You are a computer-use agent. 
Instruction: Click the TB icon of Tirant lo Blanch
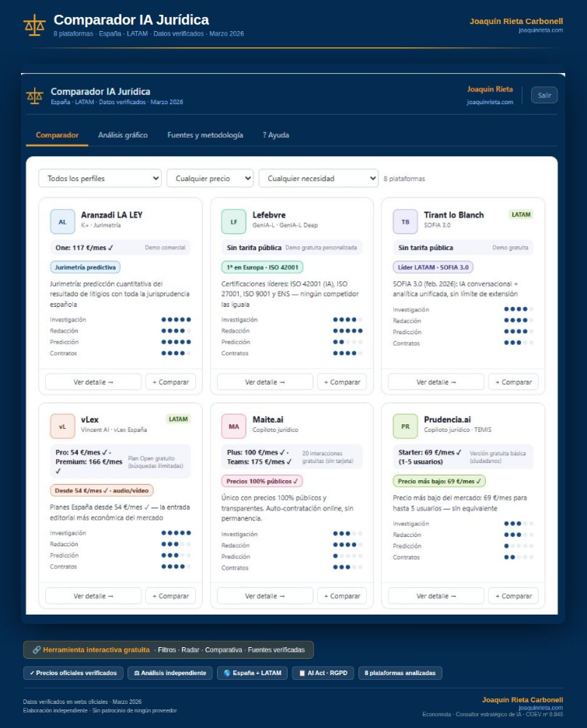pyautogui.click(x=405, y=221)
